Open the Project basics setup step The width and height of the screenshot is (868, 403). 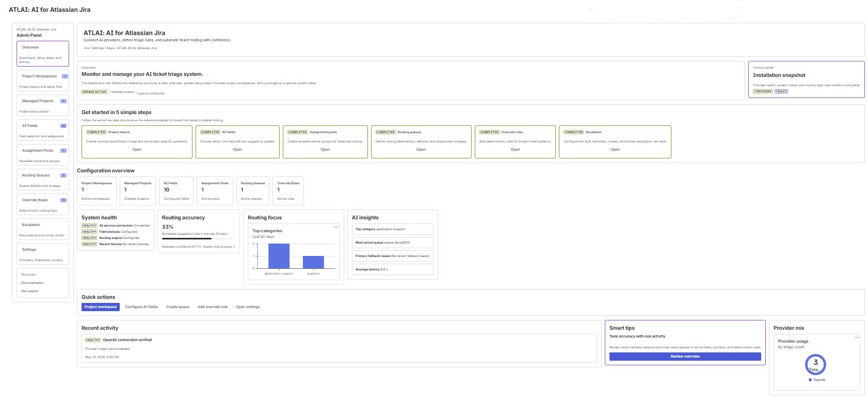[137, 150]
